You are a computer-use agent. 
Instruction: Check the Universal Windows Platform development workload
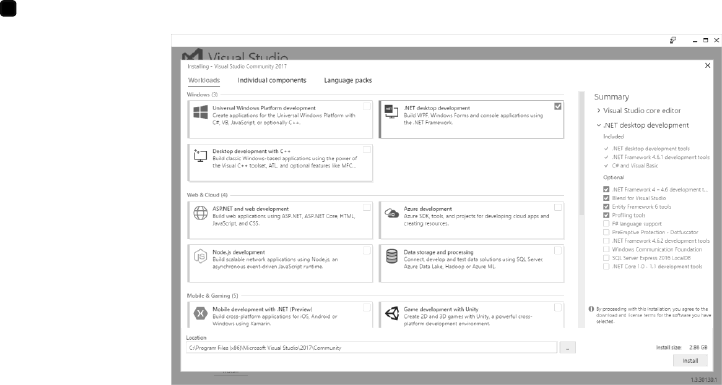(367, 106)
